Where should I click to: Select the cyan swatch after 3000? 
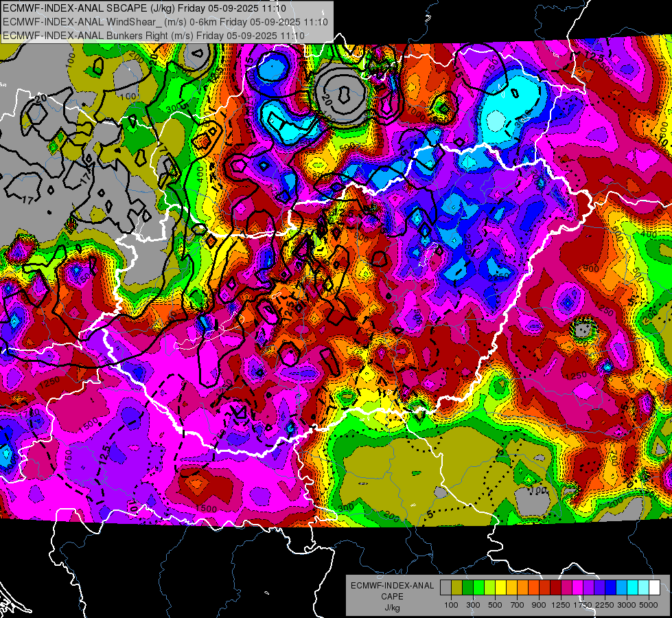(x=633, y=588)
